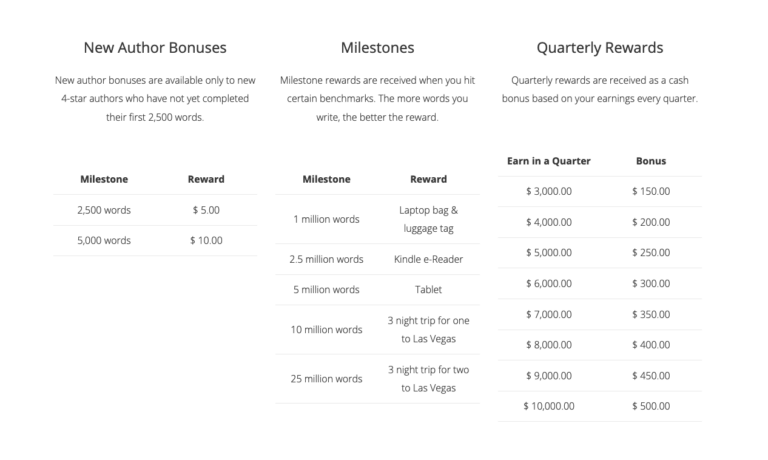768x460 pixels.
Task: Click the Tablet reward cell
Action: pos(428,289)
